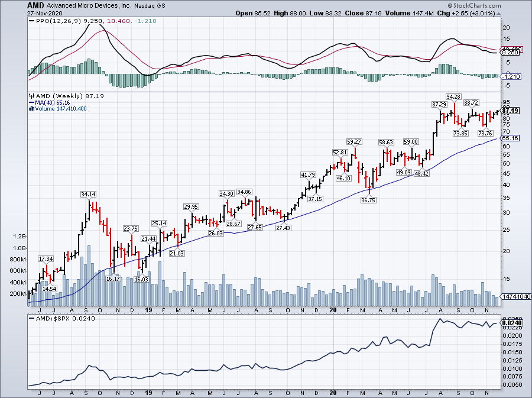This screenshot has height=398, width=532.
Task: Click the StockCharts.com copyright text
Action: tap(474, 5)
